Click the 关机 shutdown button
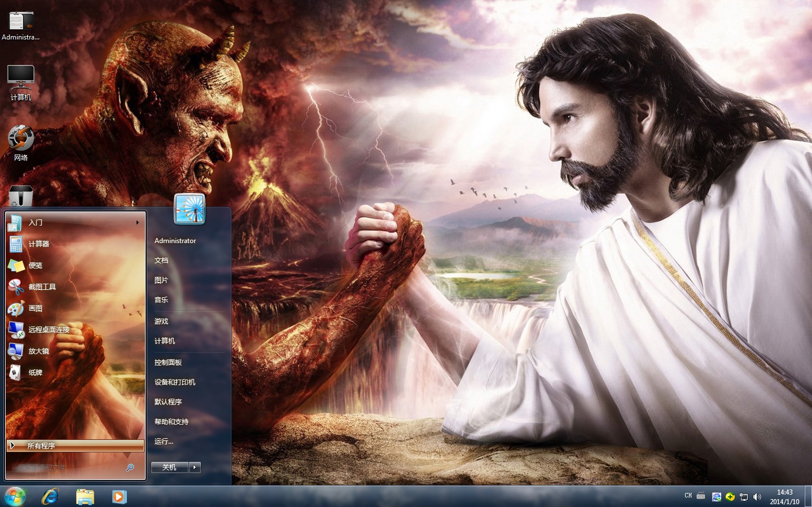This screenshot has height=507, width=812. 169,467
